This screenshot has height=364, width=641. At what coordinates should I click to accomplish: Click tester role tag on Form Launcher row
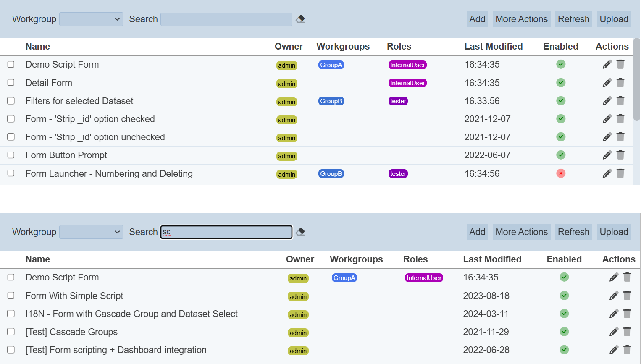[398, 174]
